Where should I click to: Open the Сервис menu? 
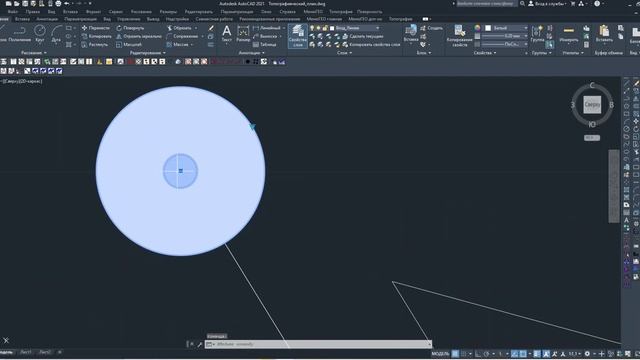coord(116,12)
